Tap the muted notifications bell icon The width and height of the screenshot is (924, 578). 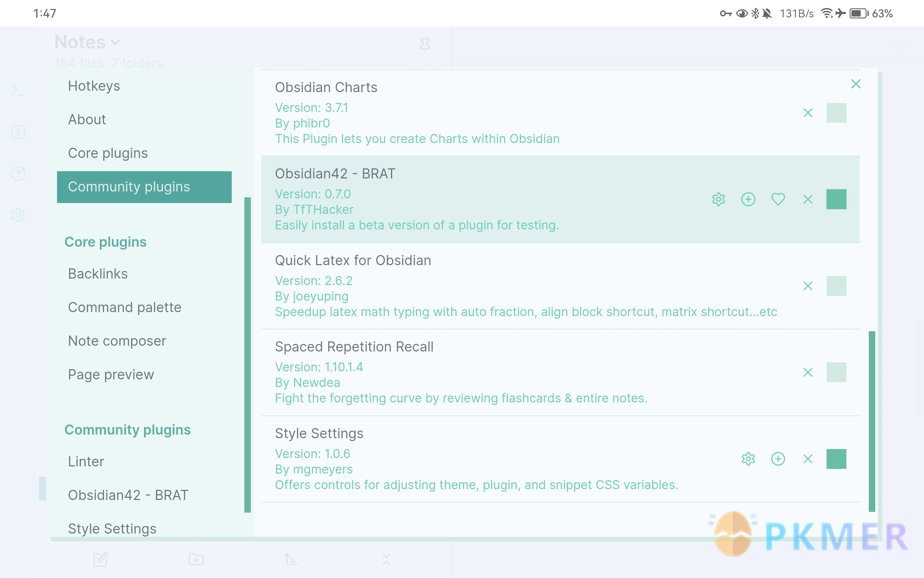[767, 14]
